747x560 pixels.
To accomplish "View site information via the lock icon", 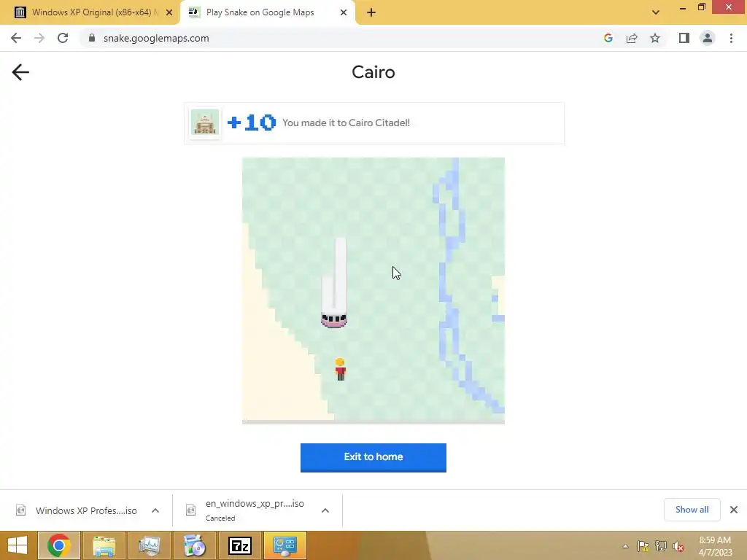I will [x=92, y=38].
